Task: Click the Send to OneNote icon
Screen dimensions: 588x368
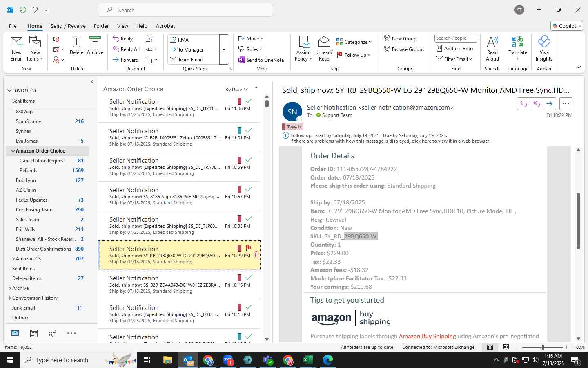Action: tap(242, 60)
